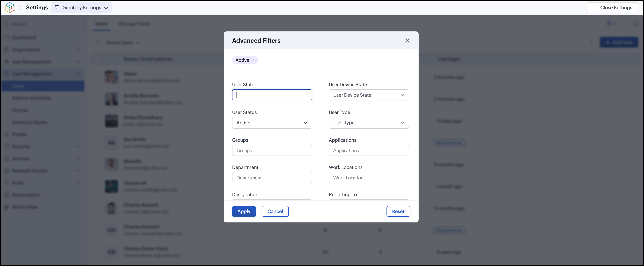Image resolution: width=644 pixels, height=266 pixels.
Task: Cancel the advanced filters dialog
Action: (x=275, y=212)
